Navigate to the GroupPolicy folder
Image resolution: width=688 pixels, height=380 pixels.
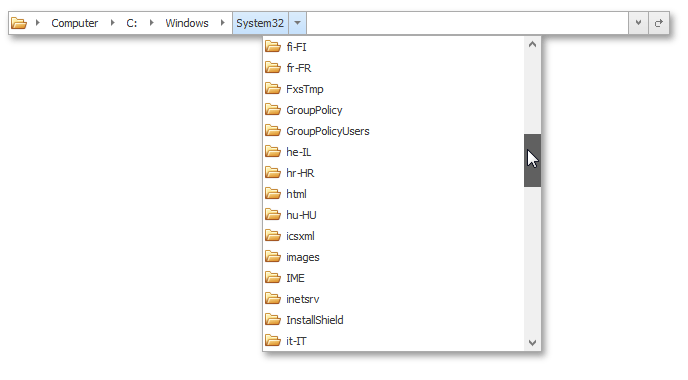393,110
